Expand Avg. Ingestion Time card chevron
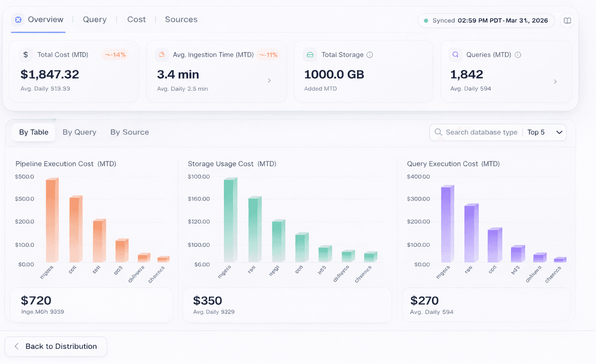596x364 pixels. (x=269, y=80)
